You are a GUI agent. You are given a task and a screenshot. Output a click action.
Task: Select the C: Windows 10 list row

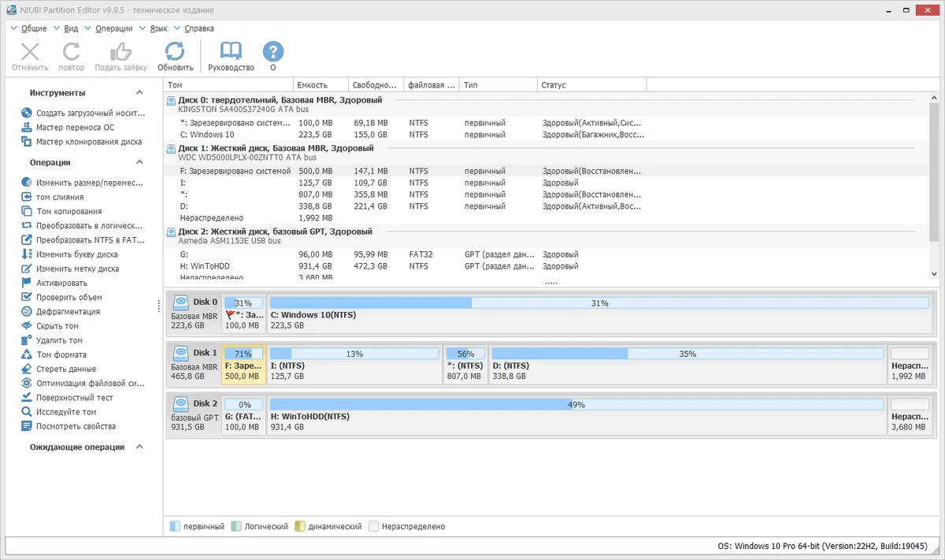click(x=547, y=135)
